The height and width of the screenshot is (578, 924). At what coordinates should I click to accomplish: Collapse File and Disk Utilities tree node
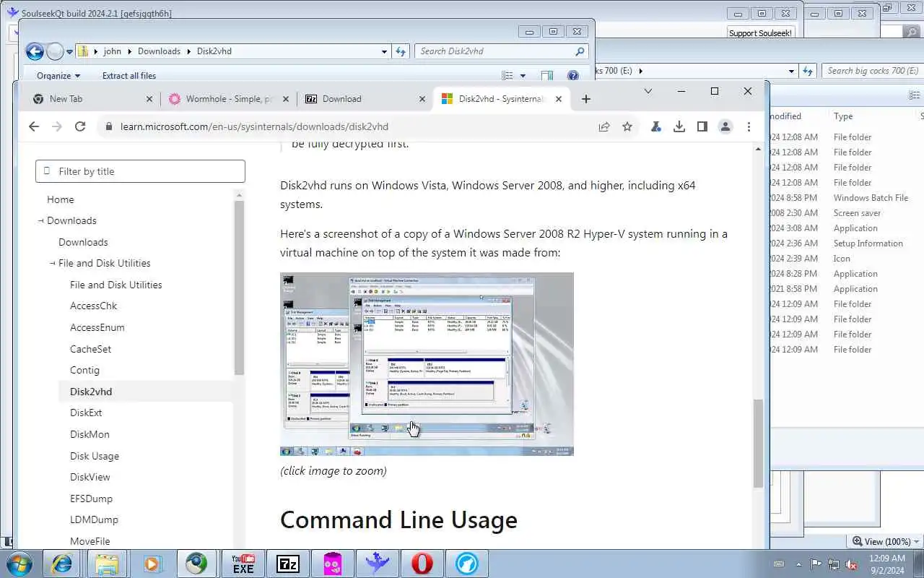(x=53, y=263)
